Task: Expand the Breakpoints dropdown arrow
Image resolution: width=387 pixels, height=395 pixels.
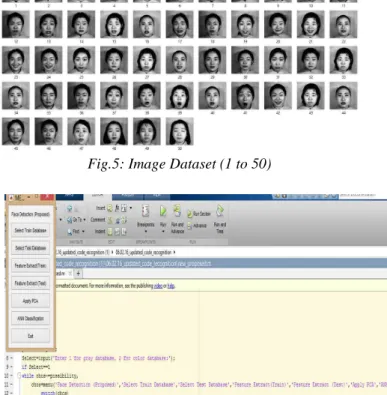Action: [x=146, y=231]
